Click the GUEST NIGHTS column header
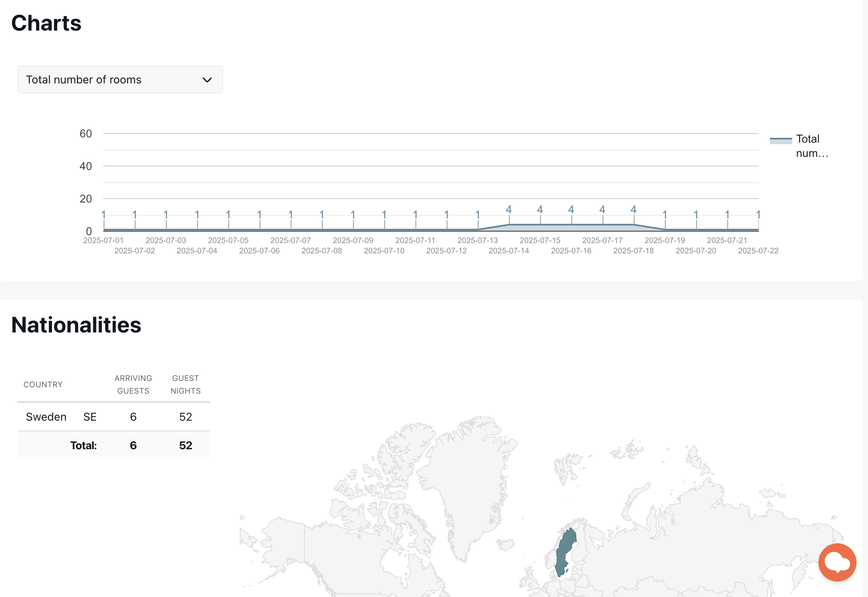The height and width of the screenshot is (597, 868). [x=185, y=384]
